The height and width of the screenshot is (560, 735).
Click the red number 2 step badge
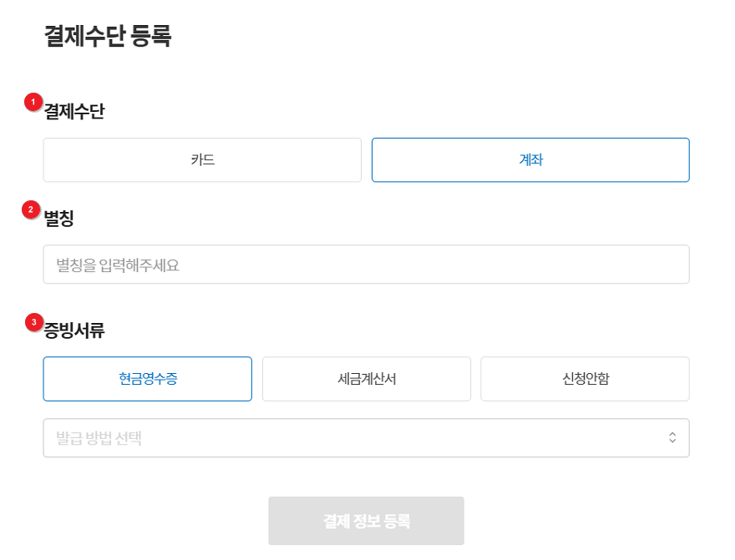coord(31,209)
